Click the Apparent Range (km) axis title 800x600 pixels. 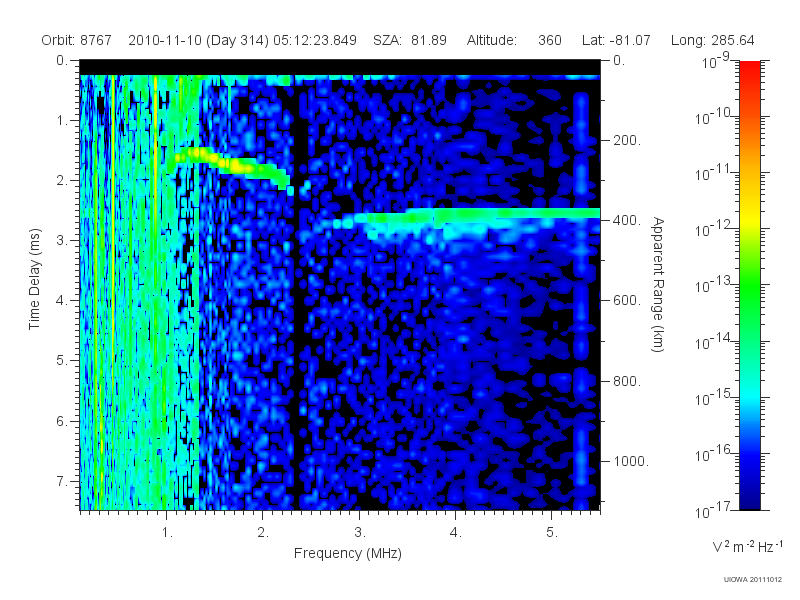point(658,285)
